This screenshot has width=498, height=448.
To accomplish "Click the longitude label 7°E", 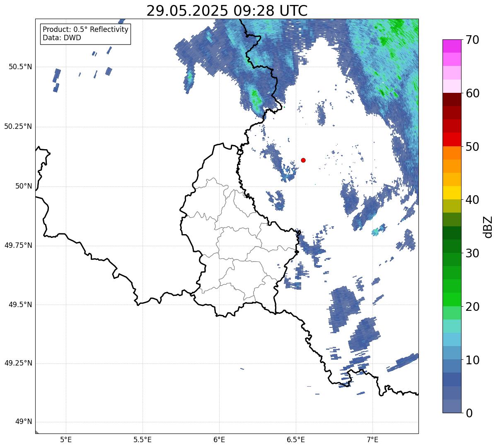I will coord(372,440).
